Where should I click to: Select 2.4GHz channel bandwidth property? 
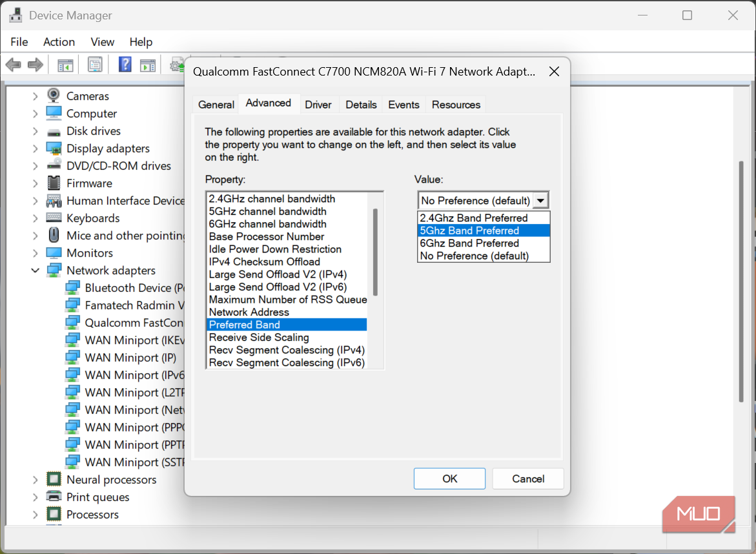click(287, 199)
